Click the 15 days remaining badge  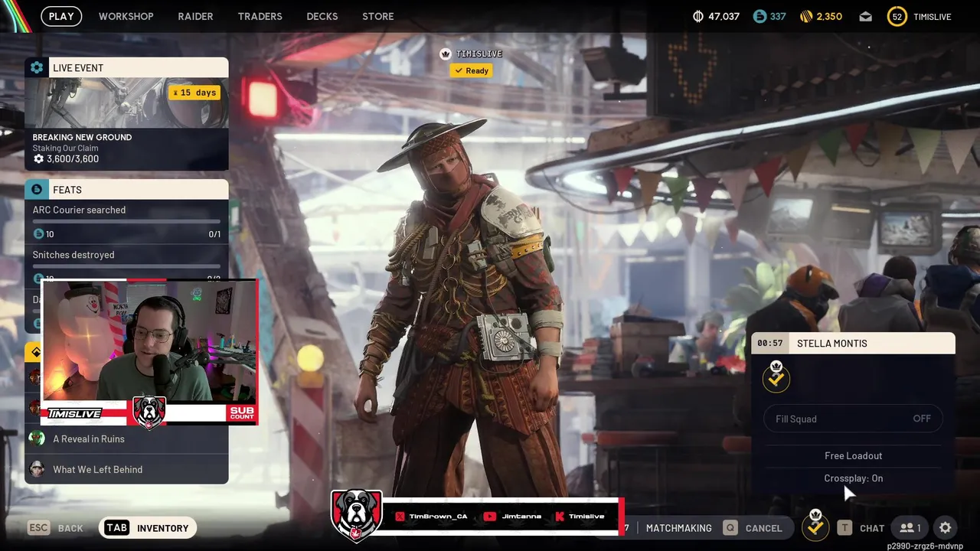194,93
